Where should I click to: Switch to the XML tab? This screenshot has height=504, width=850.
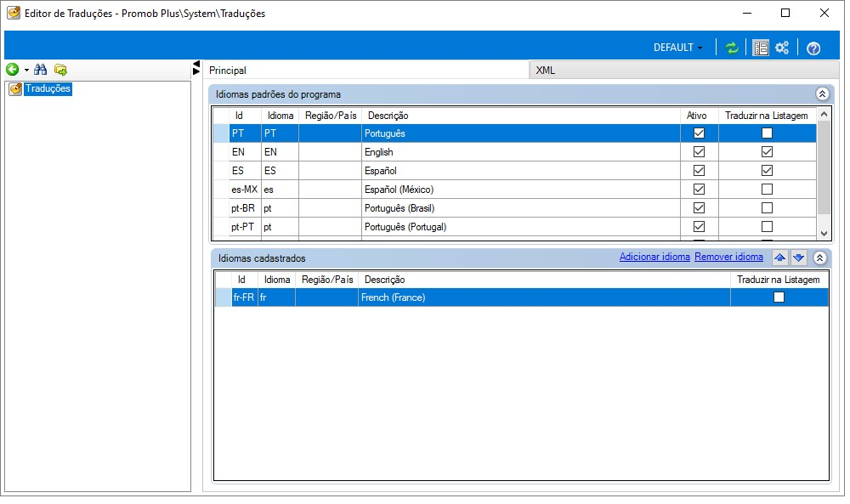click(546, 71)
